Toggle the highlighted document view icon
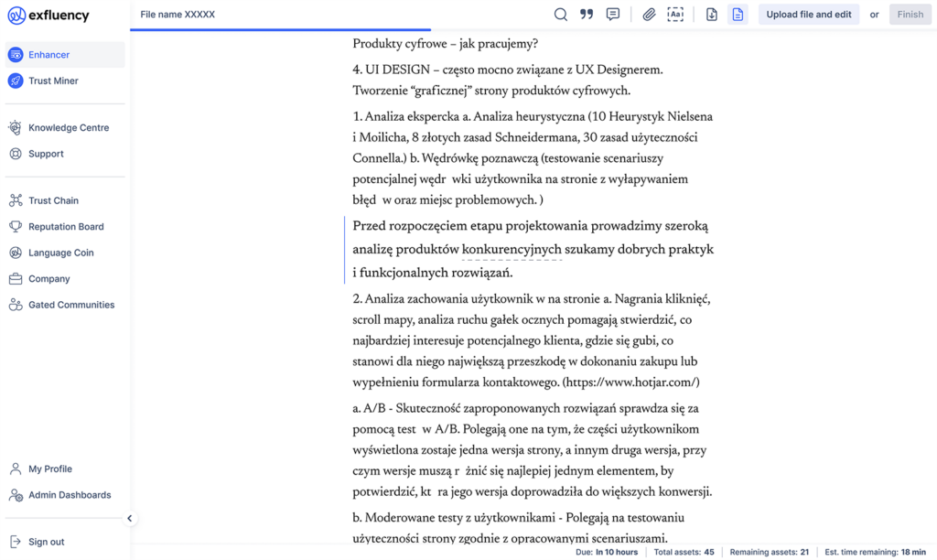The image size is (937, 560). click(738, 15)
